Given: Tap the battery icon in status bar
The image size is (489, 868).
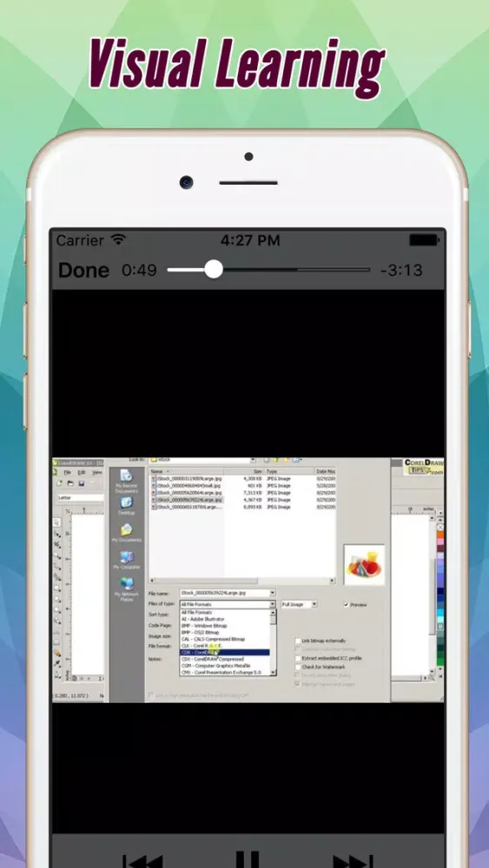Looking at the screenshot, I should click(x=424, y=240).
